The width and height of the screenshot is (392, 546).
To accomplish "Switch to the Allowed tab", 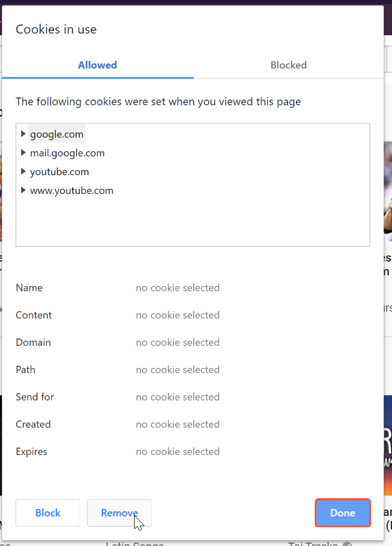I will coord(97,65).
